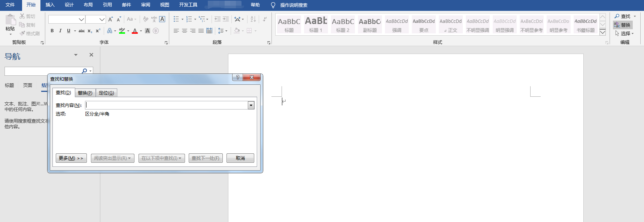
Task: Click the 查找 button in ribbon
Action: (x=622, y=16)
